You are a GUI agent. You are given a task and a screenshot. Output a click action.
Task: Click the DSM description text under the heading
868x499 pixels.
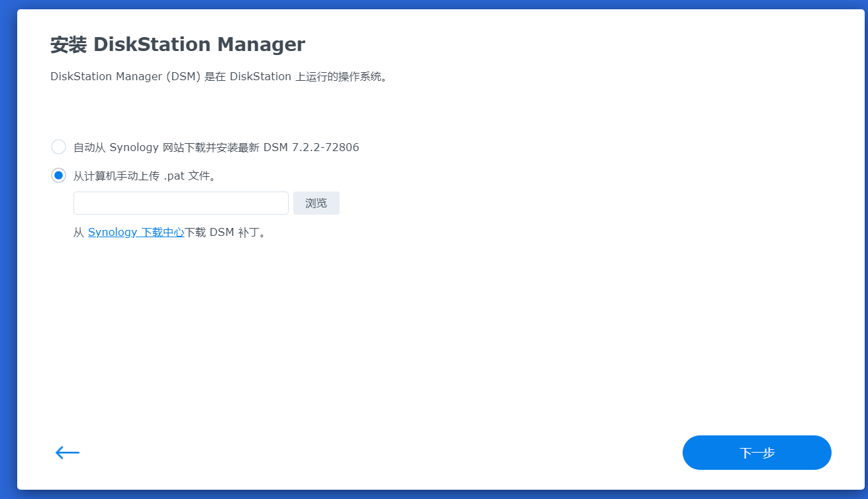click(x=218, y=77)
